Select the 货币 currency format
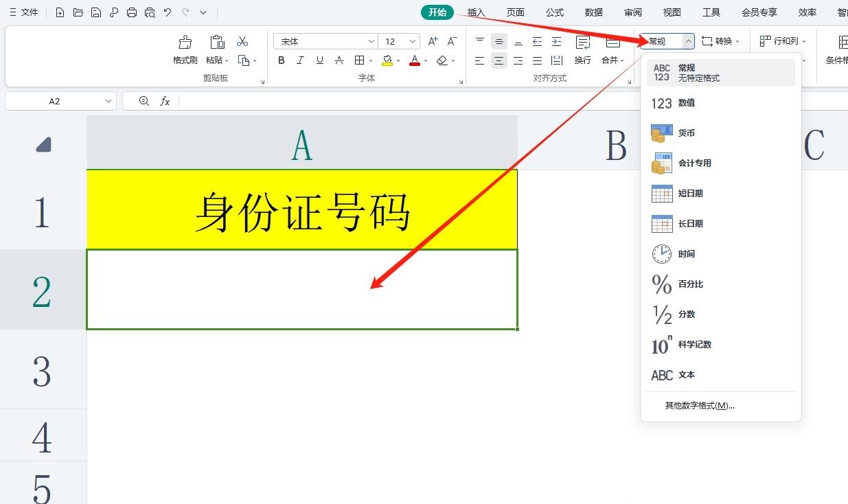848x504 pixels. (x=721, y=133)
